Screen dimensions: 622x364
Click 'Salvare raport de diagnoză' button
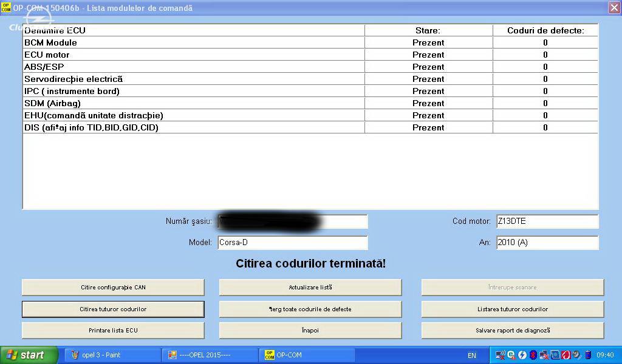point(513,331)
